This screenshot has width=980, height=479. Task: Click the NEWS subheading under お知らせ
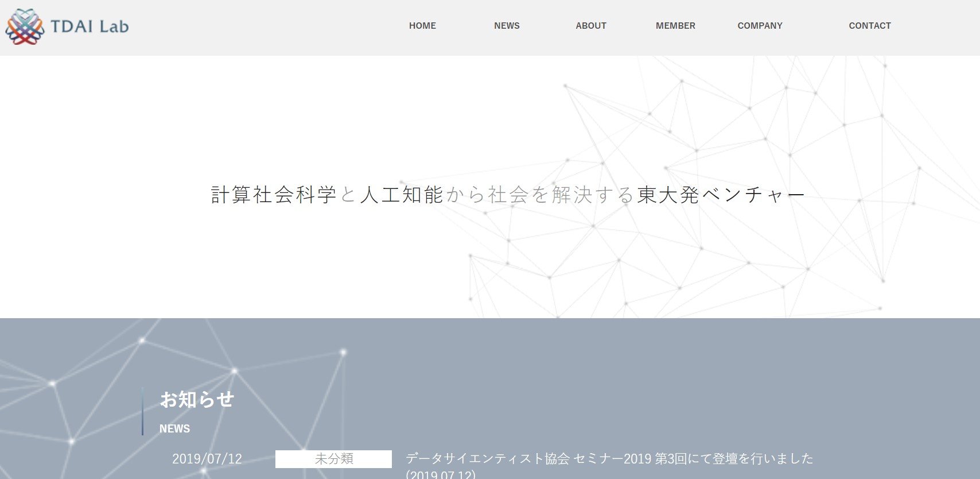click(174, 429)
